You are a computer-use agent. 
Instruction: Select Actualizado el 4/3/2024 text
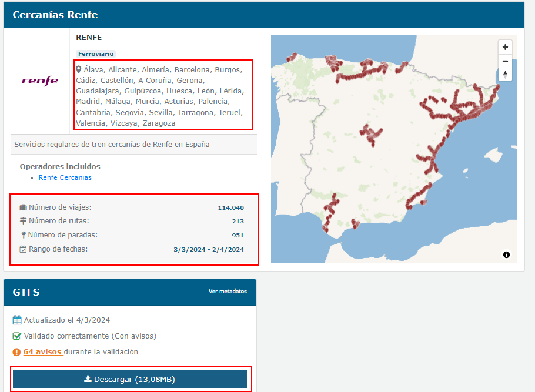click(x=67, y=320)
